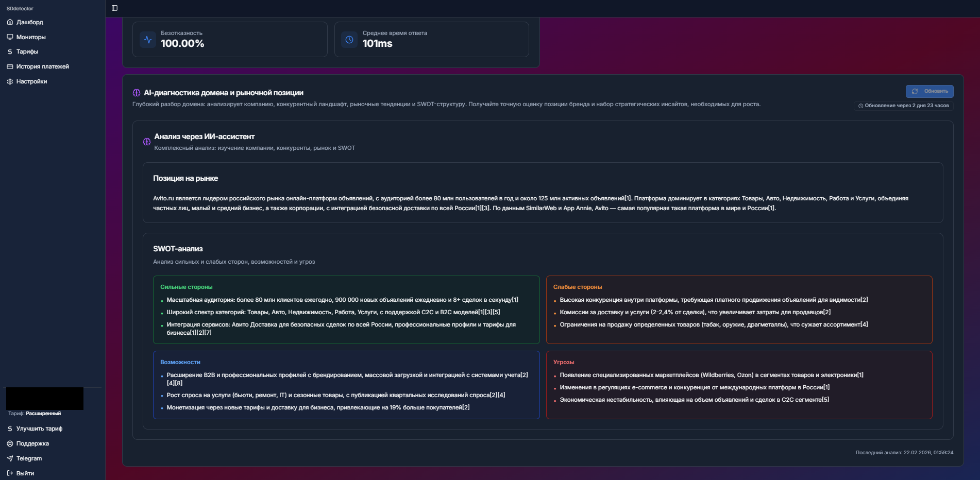Image resolution: width=980 pixels, height=480 pixels.
Task: Click the Поддержка lifebuoy icon
Action: coord(10,443)
